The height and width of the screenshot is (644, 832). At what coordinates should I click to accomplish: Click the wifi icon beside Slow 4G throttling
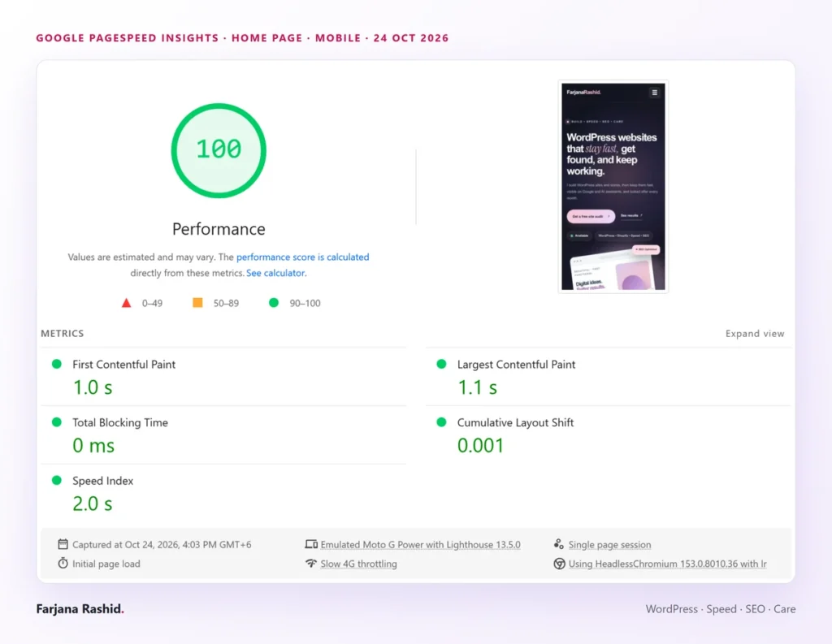(311, 564)
